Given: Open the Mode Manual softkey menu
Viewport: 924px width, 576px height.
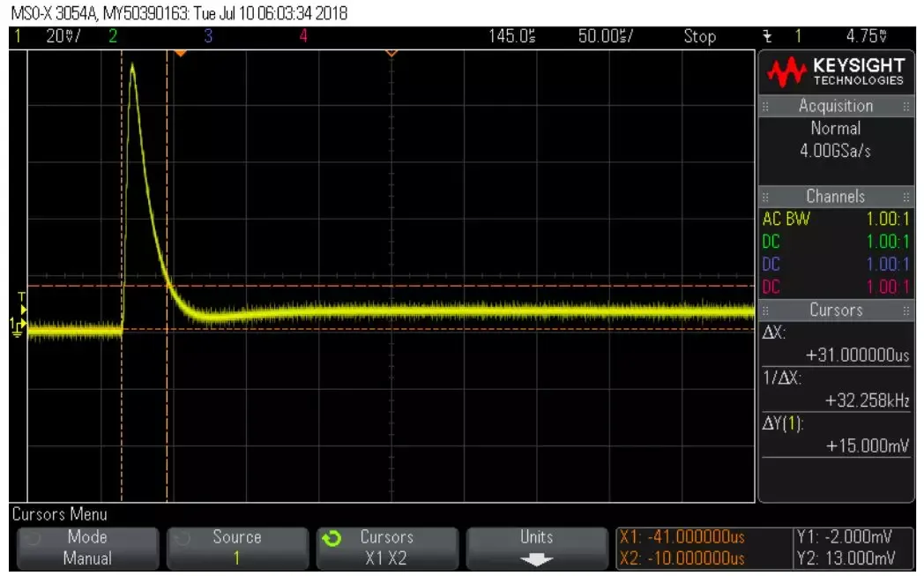Looking at the screenshot, I should (x=88, y=548).
